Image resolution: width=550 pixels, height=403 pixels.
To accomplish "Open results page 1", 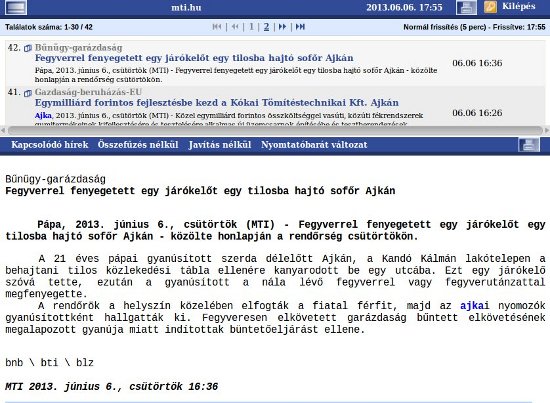I will pos(251,27).
